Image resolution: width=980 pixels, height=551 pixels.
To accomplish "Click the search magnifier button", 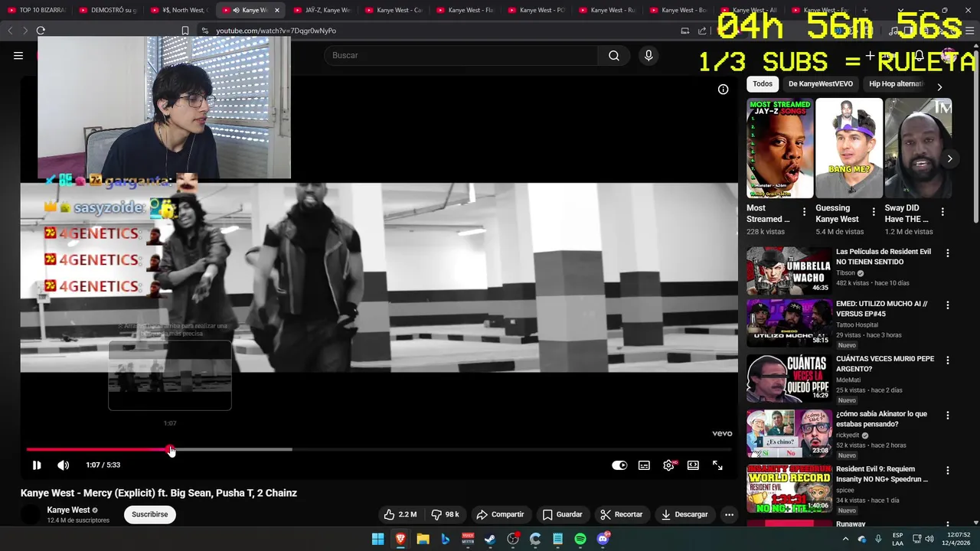I will coord(614,55).
